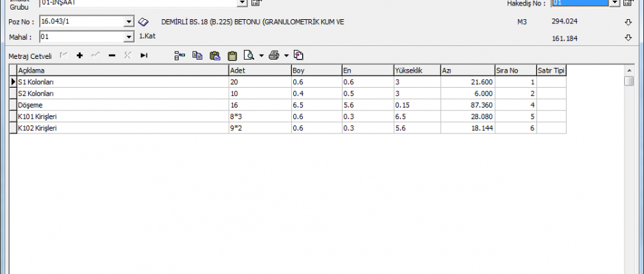The height and width of the screenshot is (274, 644).
Task: Click the add row plus icon
Action: tap(80, 55)
